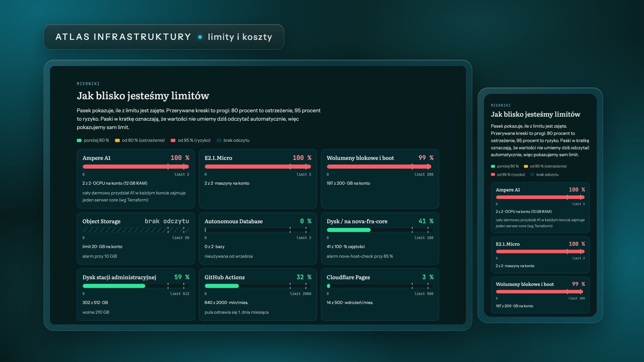Click the Dysk stacji administracyjnej usage bar
This screenshot has width=644, height=362.
point(136,286)
